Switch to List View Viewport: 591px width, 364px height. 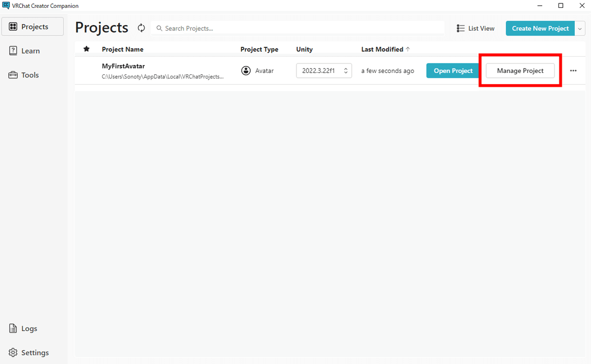pyautogui.click(x=475, y=28)
